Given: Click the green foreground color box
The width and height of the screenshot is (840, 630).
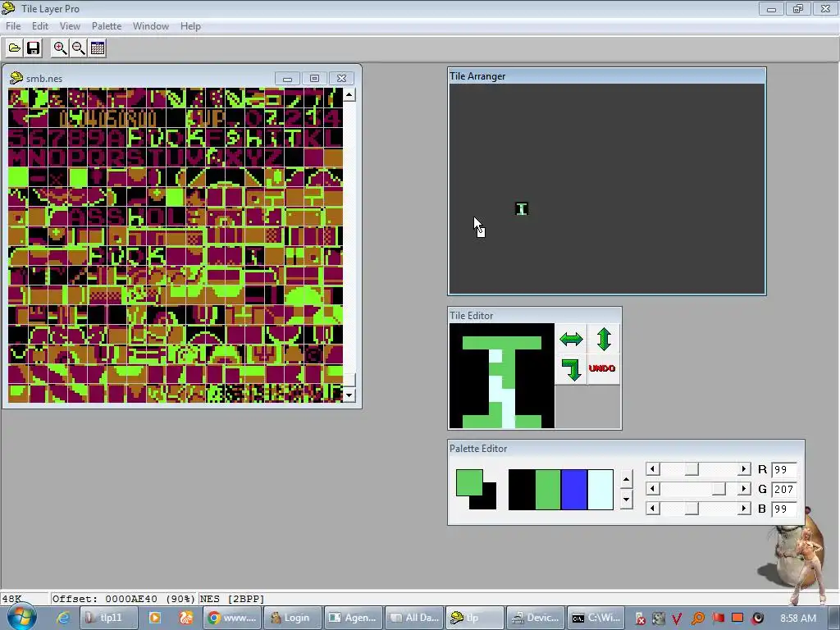Looking at the screenshot, I should coord(469,482).
